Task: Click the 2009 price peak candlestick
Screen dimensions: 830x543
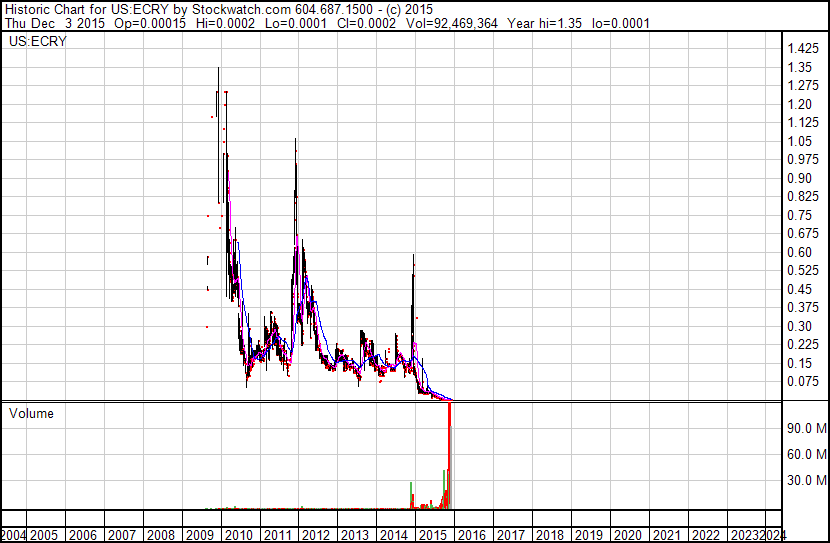Action: 219,135
